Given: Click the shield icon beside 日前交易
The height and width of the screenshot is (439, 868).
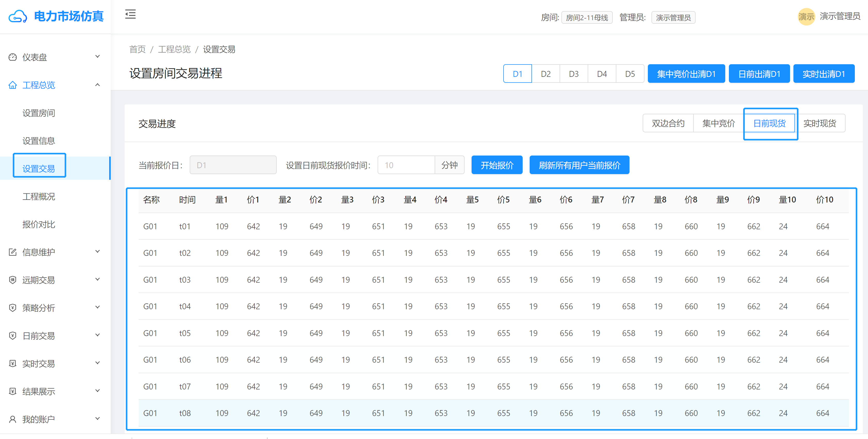Looking at the screenshot, I should 12,336.
